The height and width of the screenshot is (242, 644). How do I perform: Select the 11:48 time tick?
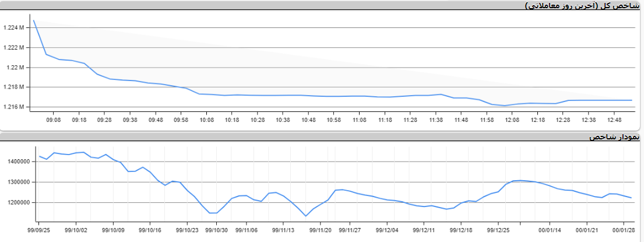coord(462,120)
